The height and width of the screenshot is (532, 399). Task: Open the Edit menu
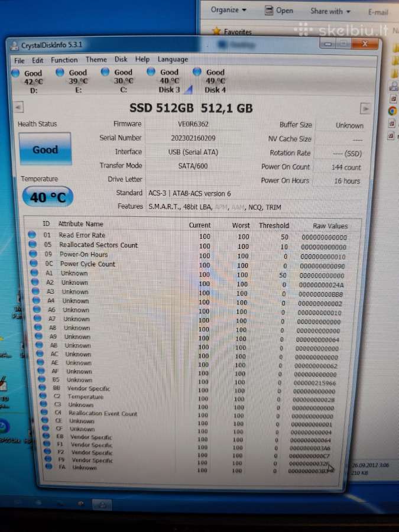37,60
